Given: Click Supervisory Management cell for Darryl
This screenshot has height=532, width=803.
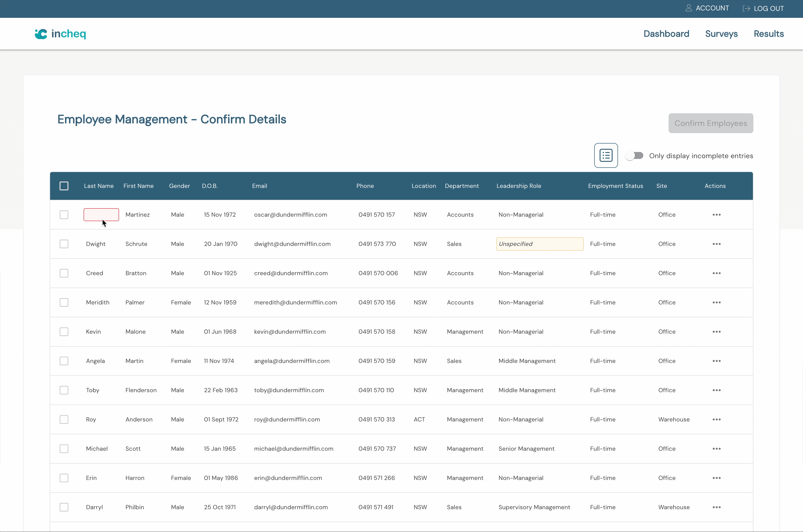Looking at the screenshot, I should click(x=534, y=507).
